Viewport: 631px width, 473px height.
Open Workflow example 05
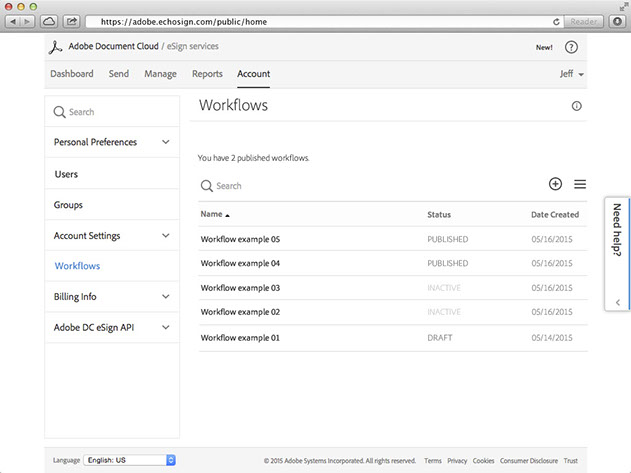coord(240,239)
